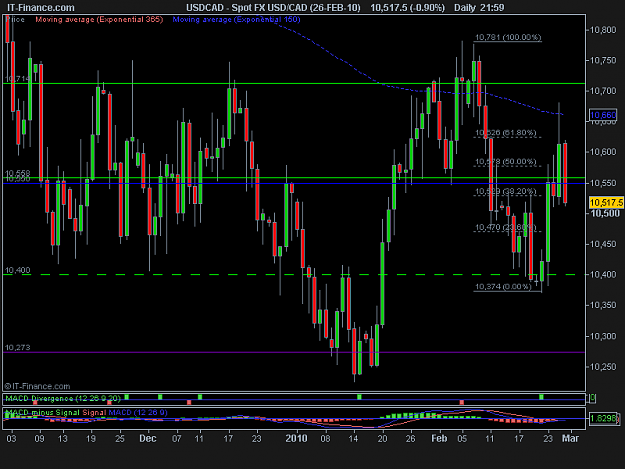Viewport: 625px width, 469px height.
Task: Select the Moving average Exponential 150 legend
Action: point(236,19)
